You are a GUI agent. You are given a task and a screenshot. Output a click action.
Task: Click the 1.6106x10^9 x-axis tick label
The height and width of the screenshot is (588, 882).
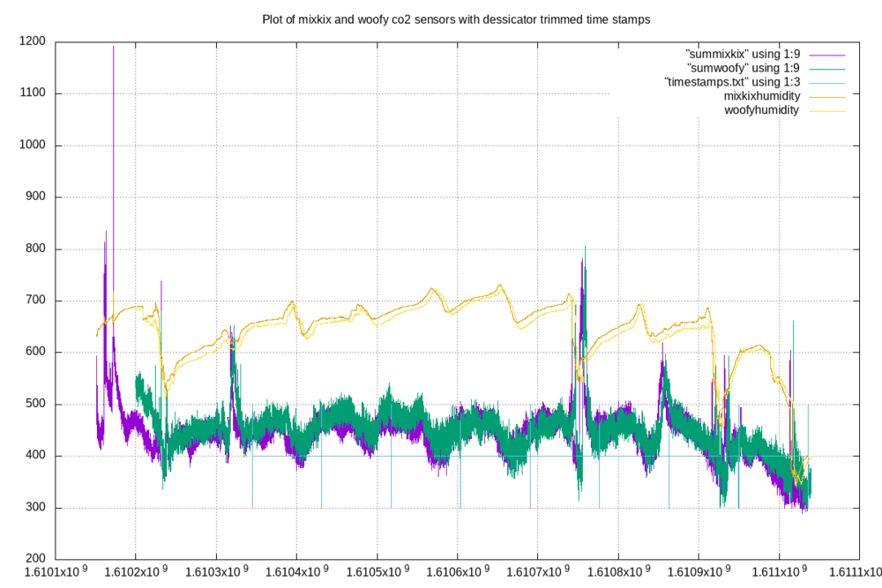[459, 573]
